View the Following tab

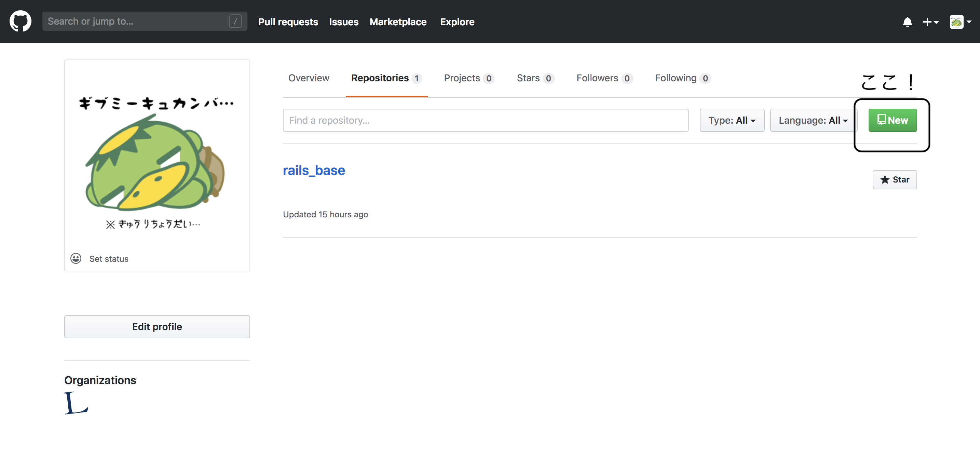[683, 78]
